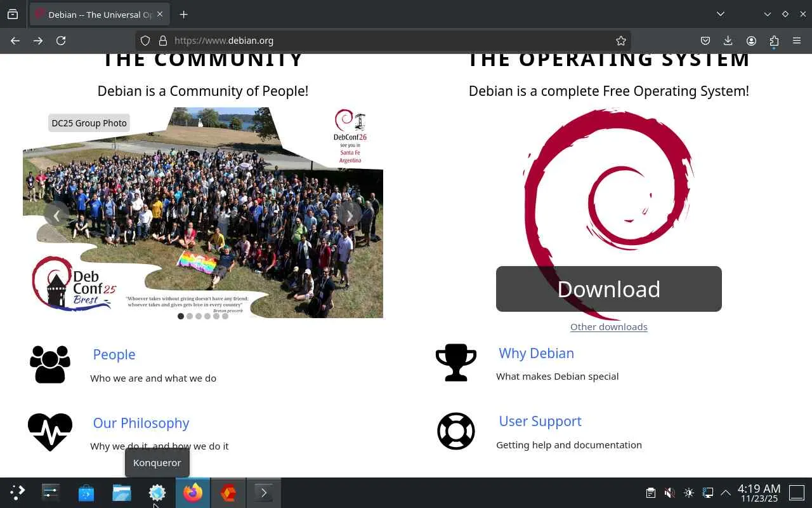Click the big Download button
Viewport: 812px width, 508px height.
pyautogui.click(x=609, y=289)
